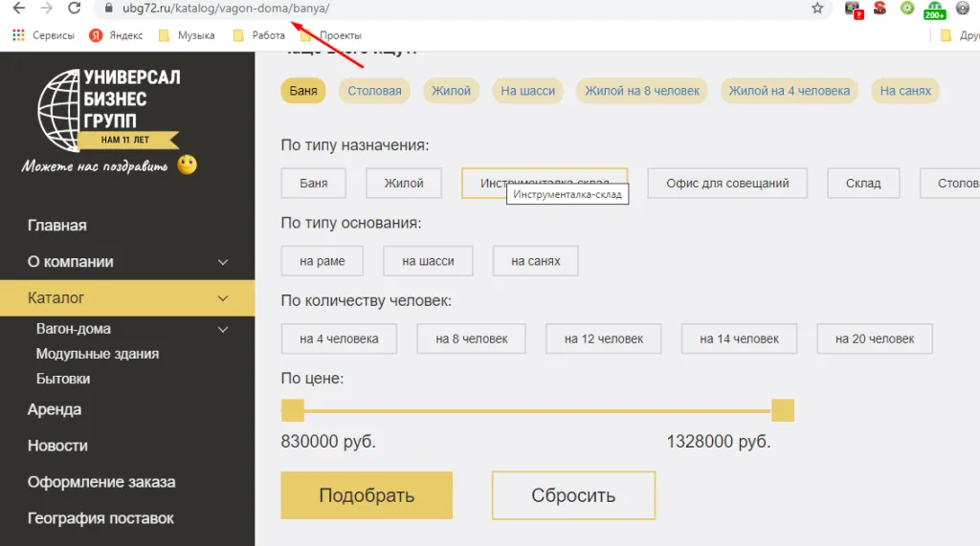Expand the Вагон-дома chevron
The height and width of the screenshot is (546, 980).
point(222,329)
